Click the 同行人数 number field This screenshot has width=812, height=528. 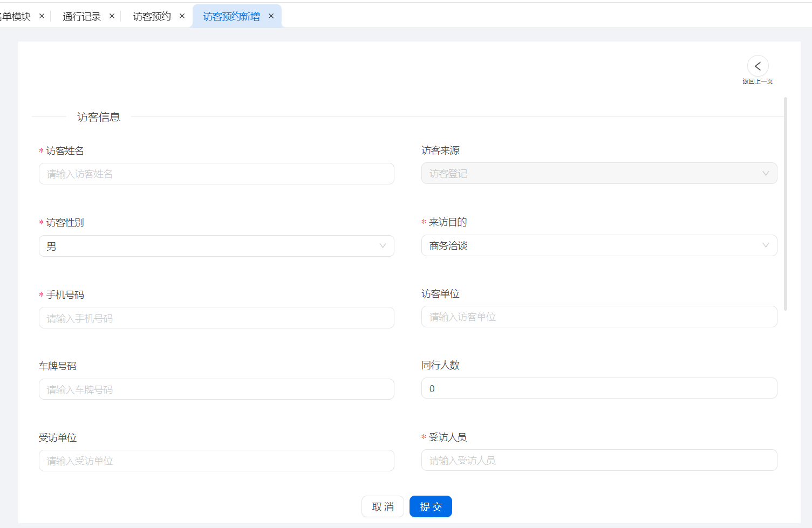click(x=599, y=388)
